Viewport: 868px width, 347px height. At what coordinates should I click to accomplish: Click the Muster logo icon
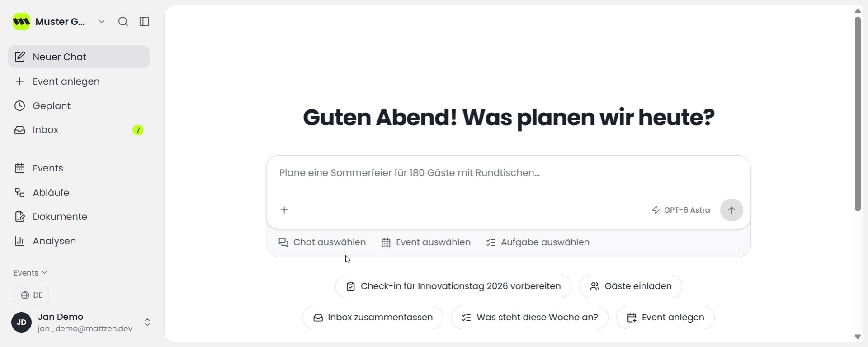pos(21,22)
